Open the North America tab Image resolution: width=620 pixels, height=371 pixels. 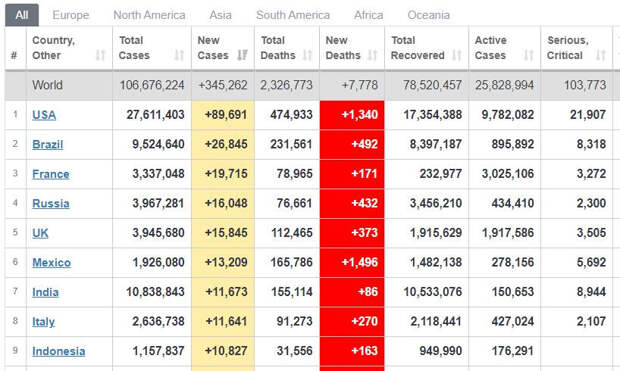(149, 15)
